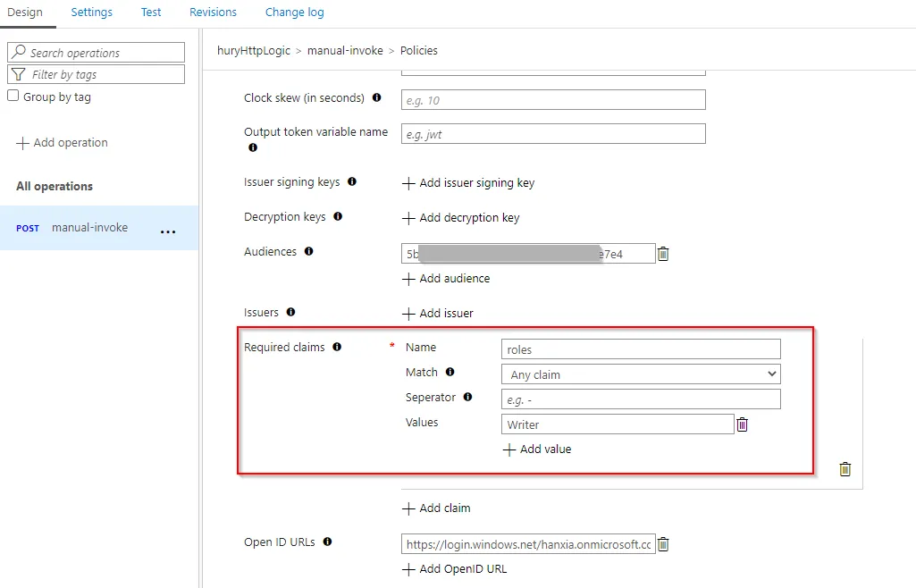
Task: Enable the Group by tag checkbox
Action: (x=13, y=97)
